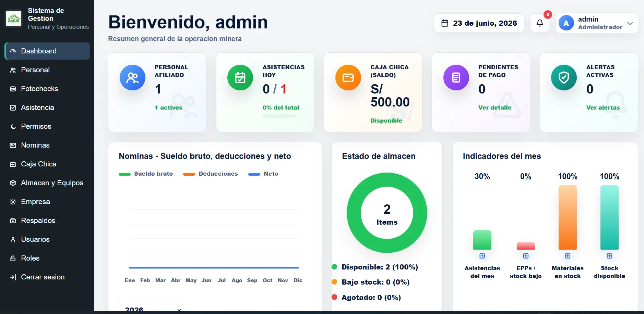Click plus icon under EPPs / stock bajo
This screenshot has width=644, height=314.
526,256
